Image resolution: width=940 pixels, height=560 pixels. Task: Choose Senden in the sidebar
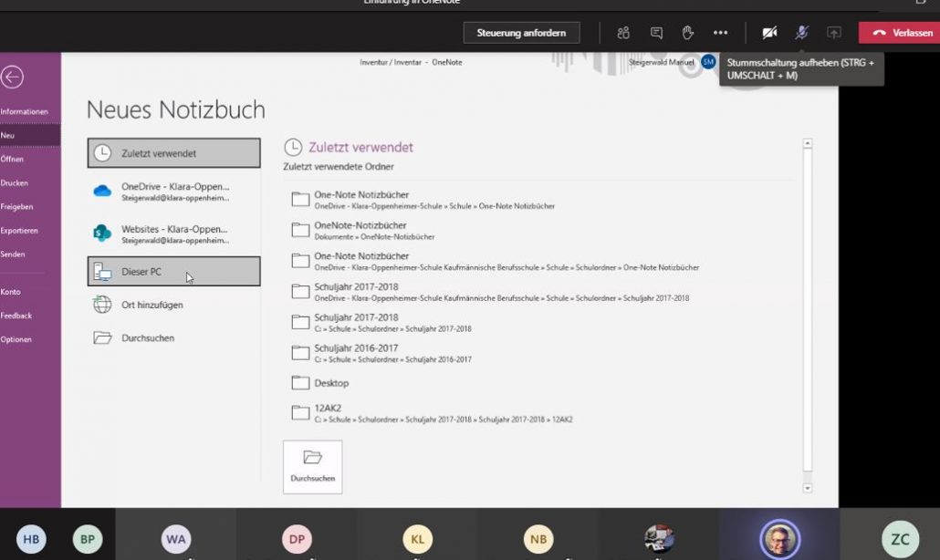tap(30, 254)
